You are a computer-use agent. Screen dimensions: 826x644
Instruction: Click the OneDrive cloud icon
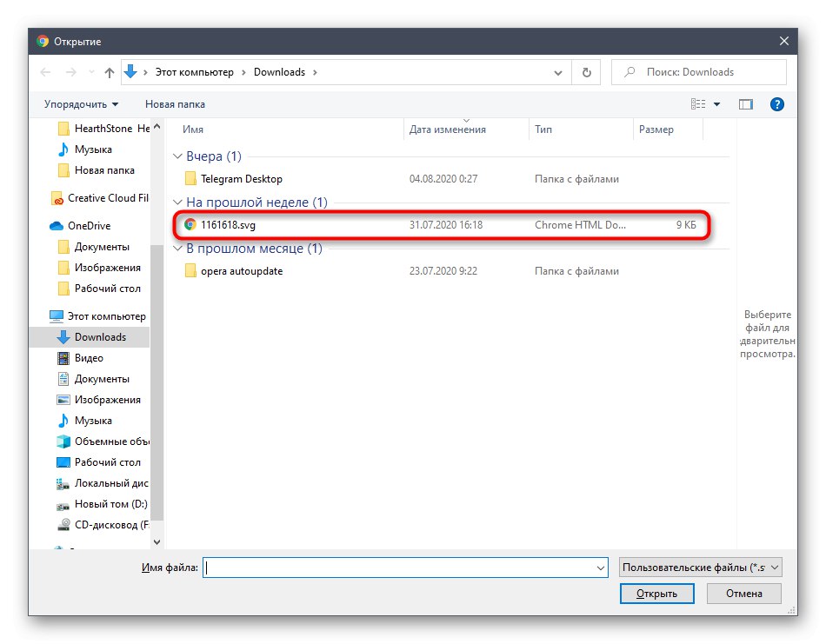click(x=57, y=226)
